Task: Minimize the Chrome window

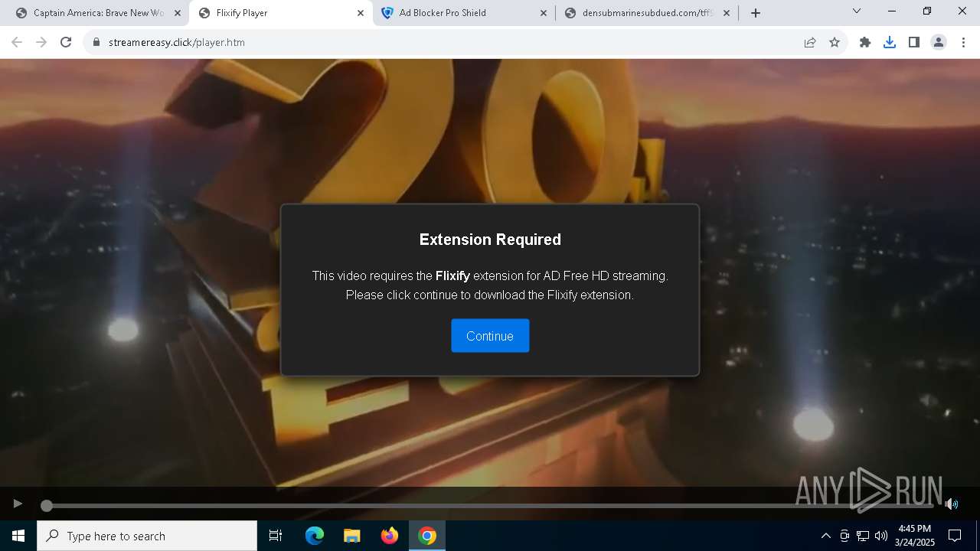Action: (892, 11)
